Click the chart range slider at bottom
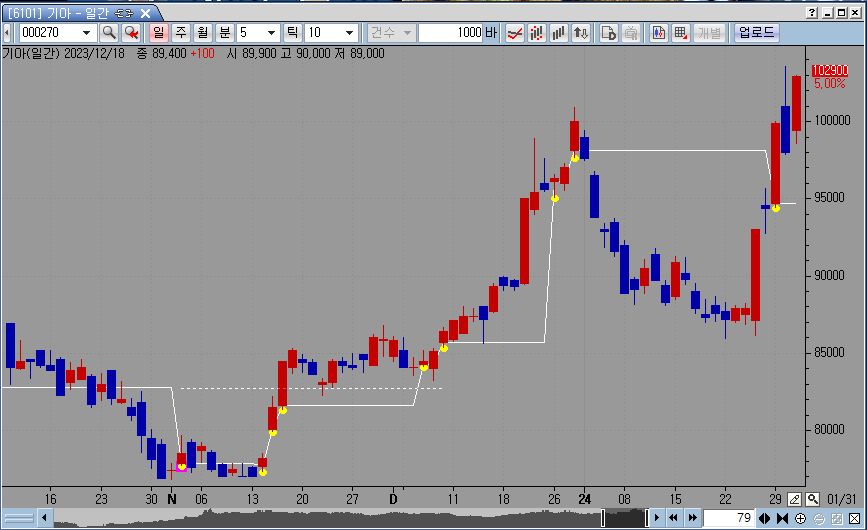 [330, 518]
